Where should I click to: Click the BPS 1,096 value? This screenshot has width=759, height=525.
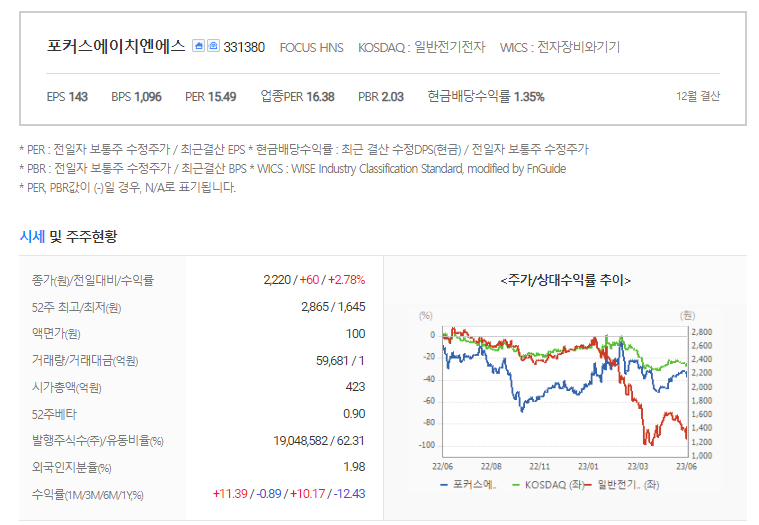137,97
